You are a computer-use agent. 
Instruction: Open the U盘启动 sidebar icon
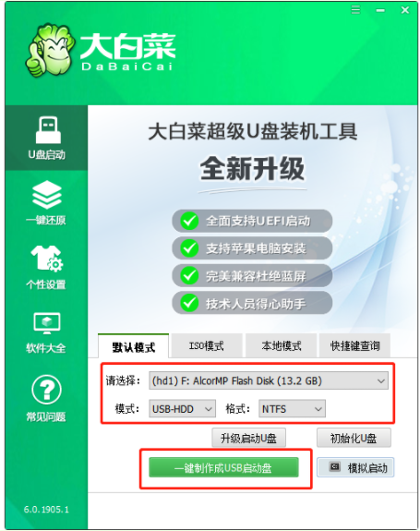pyautogui.click(x=48, y=130)
